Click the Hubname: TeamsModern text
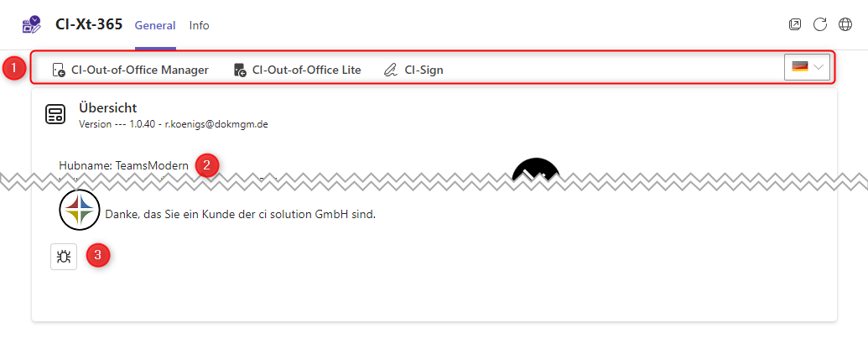 click(x=124, y=164)
